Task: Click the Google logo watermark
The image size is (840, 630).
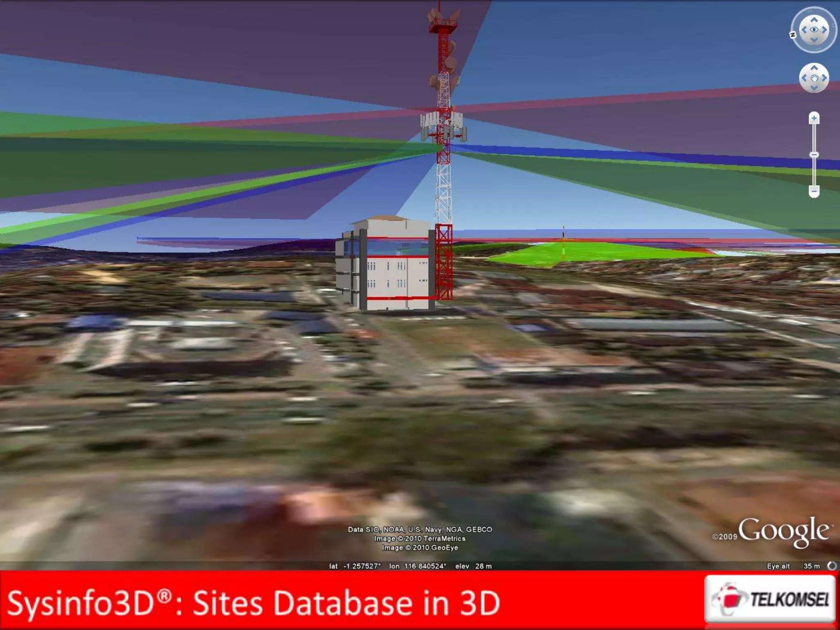Action: 783,531
